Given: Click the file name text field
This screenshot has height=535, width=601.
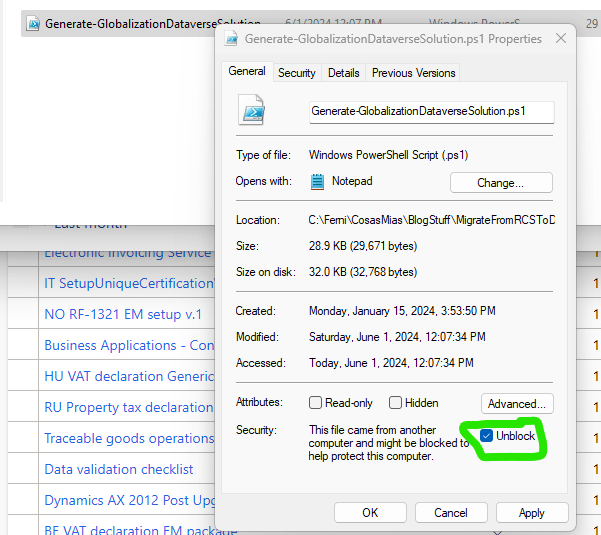Looking at the screenshot, I should coord(431,111).
